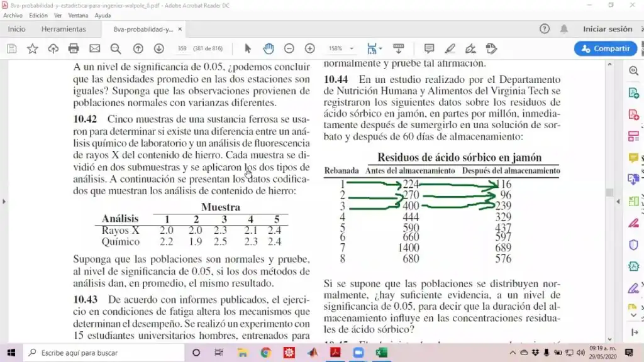Open Google Chrome from the taskbar

tap(266, 353)
